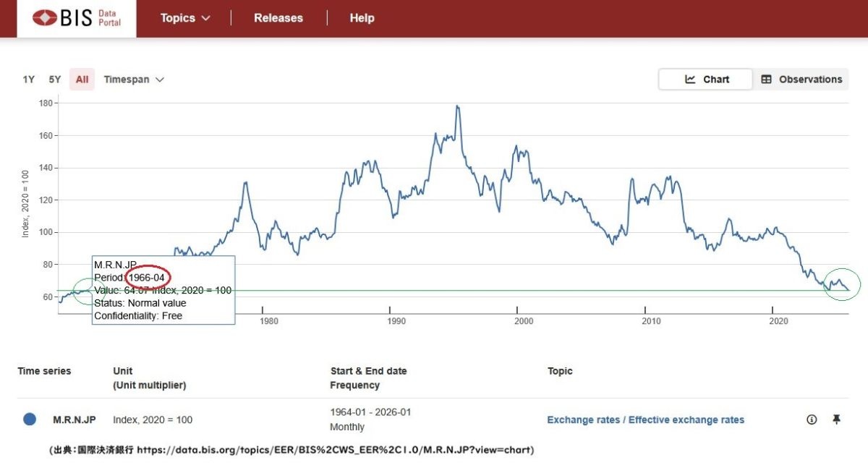Click the 1966-04 period in the tooltip
The image size is (868, 465).
coord(148,278)
